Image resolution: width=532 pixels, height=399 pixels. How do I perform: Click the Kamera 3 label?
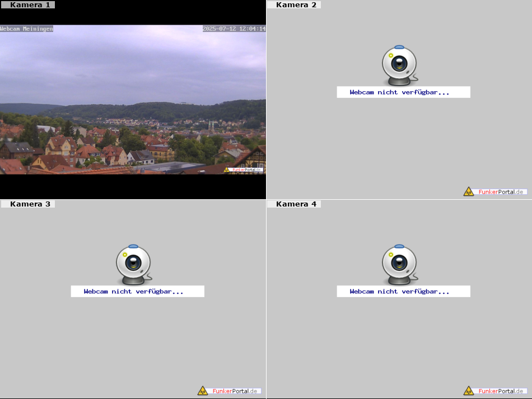[x=28, y=204]
